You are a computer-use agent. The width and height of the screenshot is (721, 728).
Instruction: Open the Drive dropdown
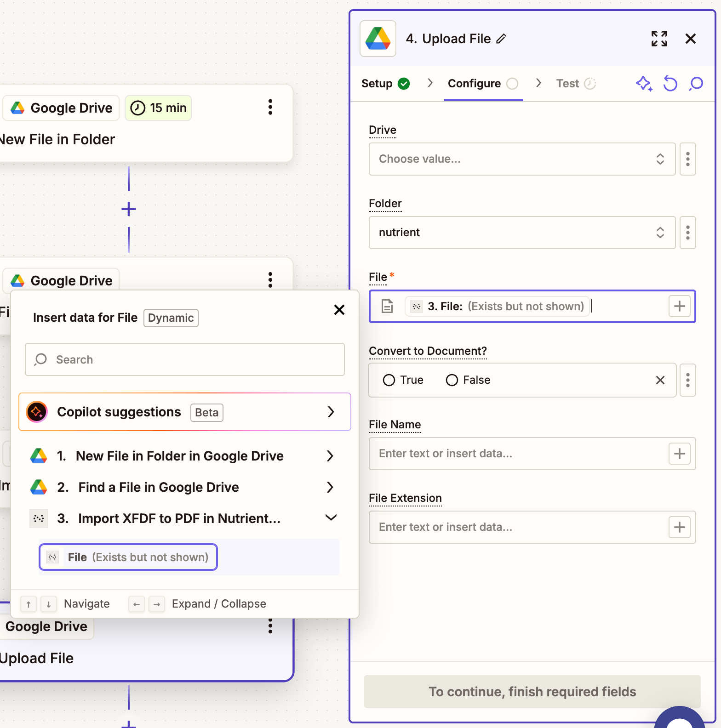point(522,159)
